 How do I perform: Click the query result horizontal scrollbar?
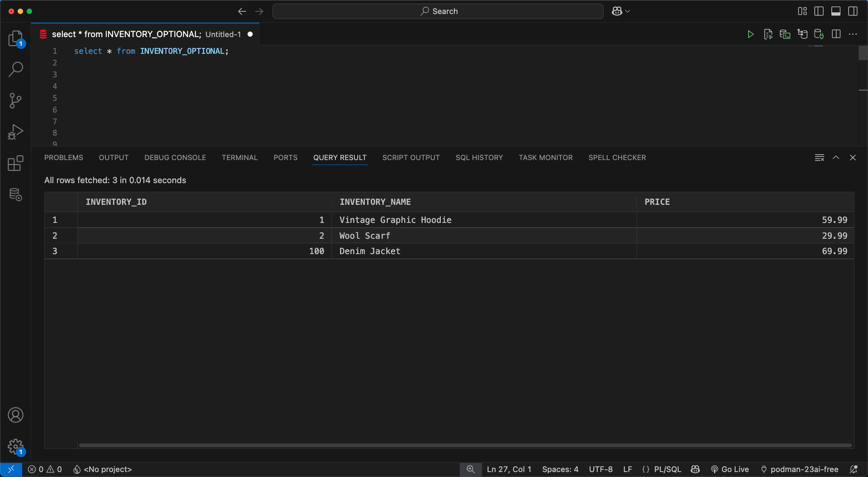[x=465, y=445]
